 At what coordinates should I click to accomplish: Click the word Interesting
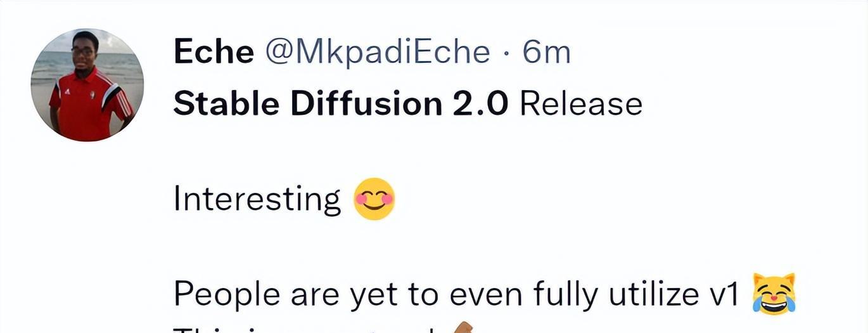pyautogui.click(x=257, y=200)
